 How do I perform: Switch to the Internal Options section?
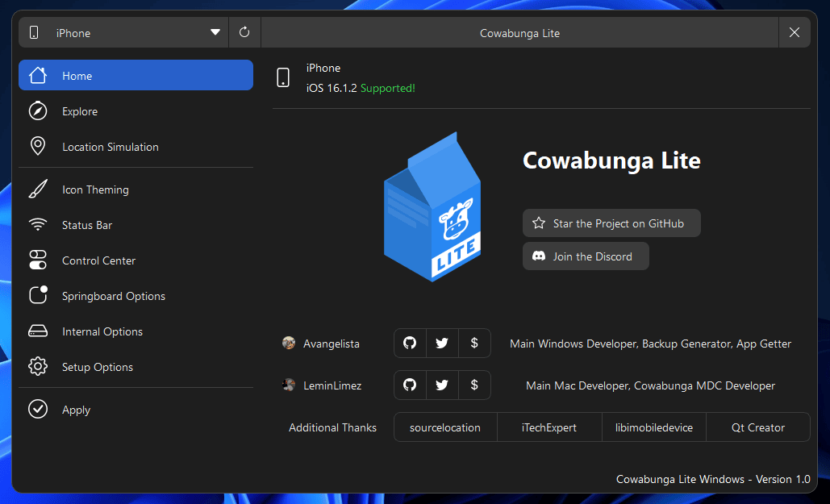(102, 331)
